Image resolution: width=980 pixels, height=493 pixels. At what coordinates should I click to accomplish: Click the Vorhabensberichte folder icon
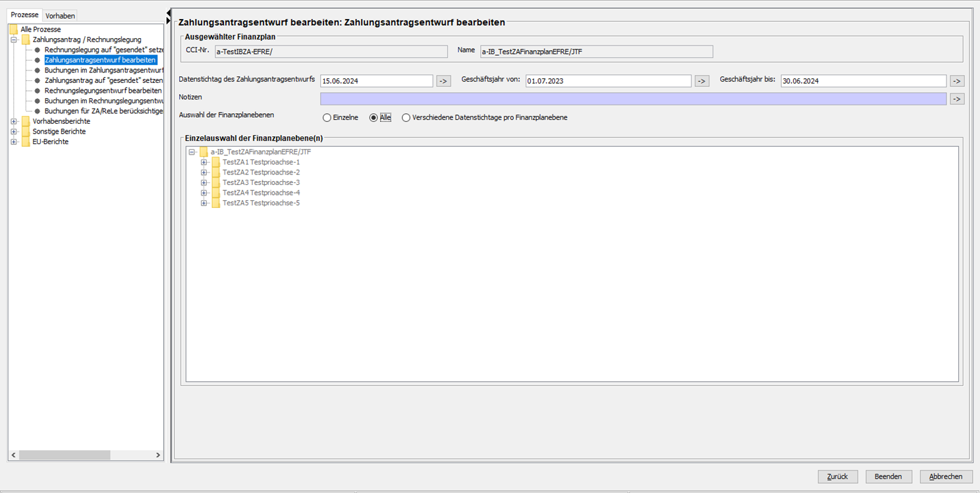click(26, 121)
